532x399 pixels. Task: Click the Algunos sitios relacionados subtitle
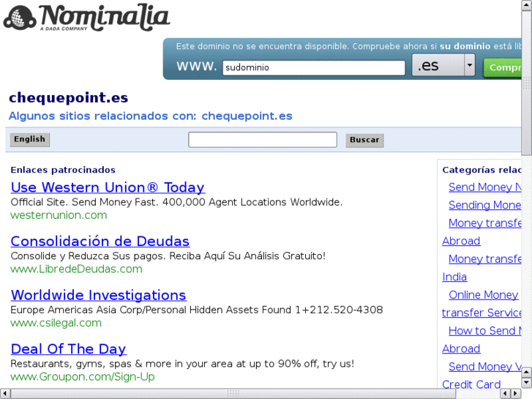click(x=150, y=116)
